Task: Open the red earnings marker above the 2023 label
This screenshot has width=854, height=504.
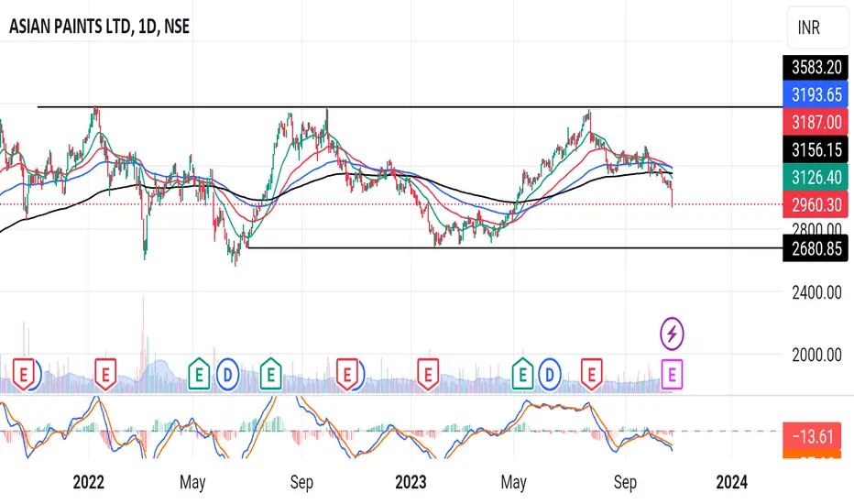Action: (428, 375)
